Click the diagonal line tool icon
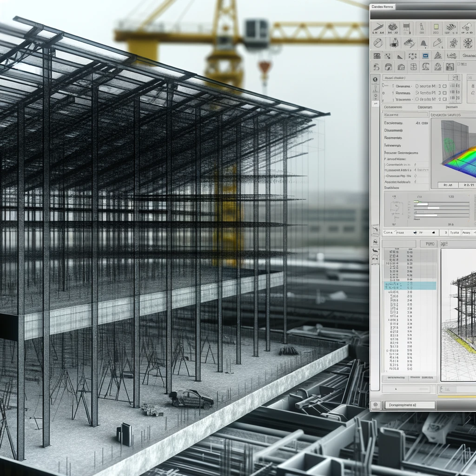Viewport: 476px width, 476px height. point(378,27)
